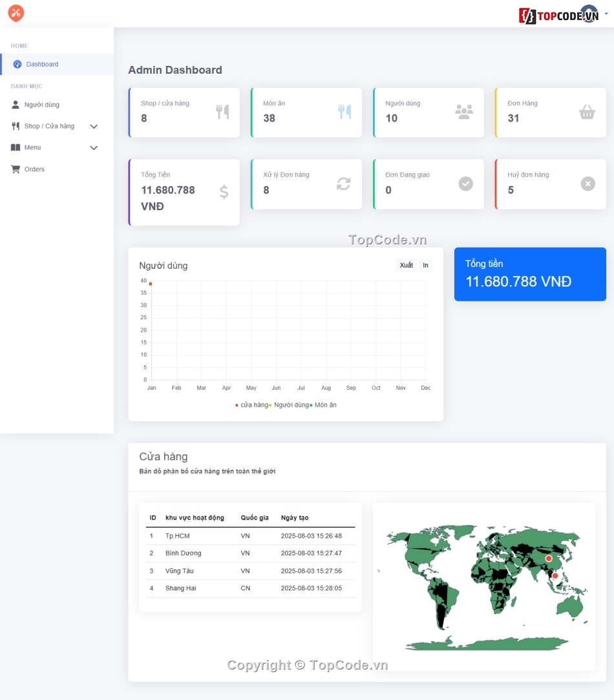Image resolution: width=614 pixels, height=700 pixels.
Task: Open Orders in the sidebar
Action: [x=34, y=169]
